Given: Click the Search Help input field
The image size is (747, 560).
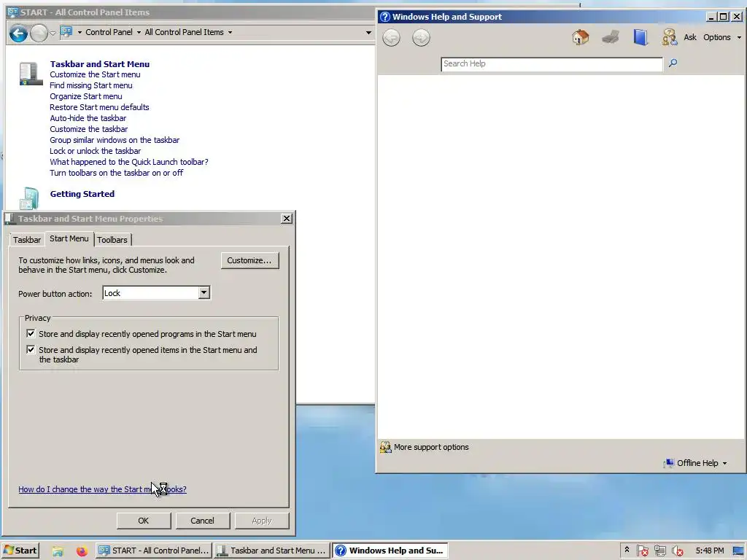Looking at the screenshot, I should pos(551,64).
